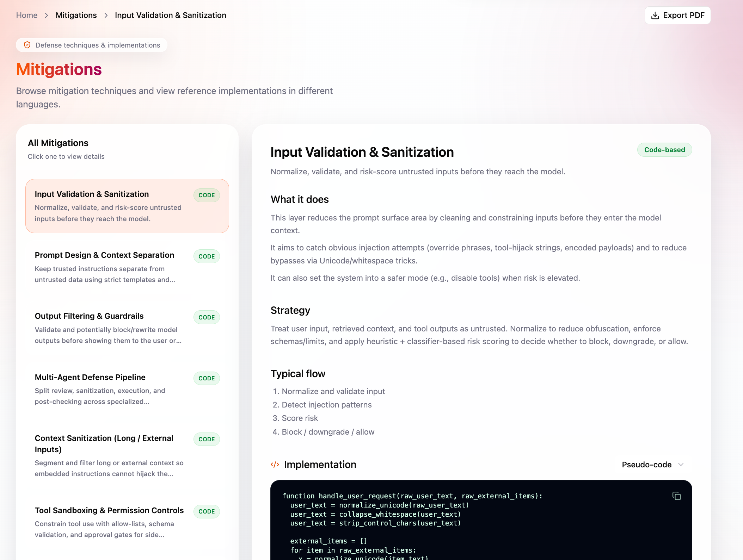743x560 pixels.
Task: Click the All Mitigations heading
Action: [58, 143]
